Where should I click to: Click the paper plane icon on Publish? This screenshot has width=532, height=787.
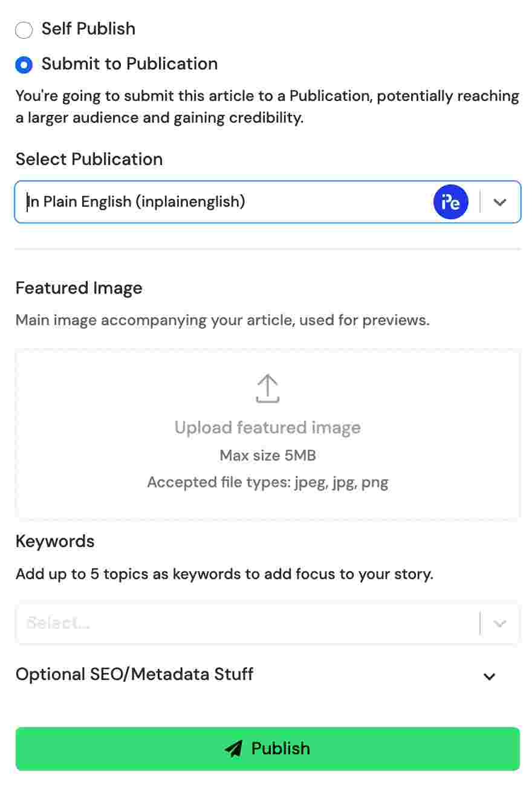pyautogui.click(x=233, y=749)
